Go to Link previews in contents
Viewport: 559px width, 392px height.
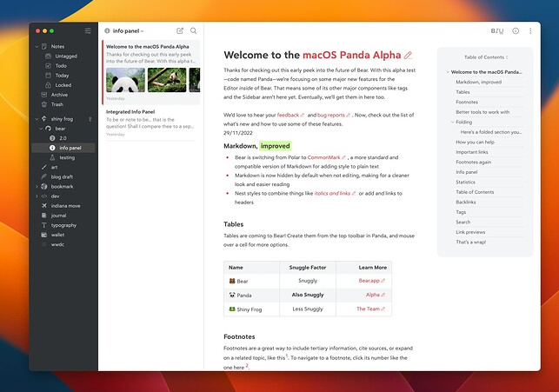pyautogui.click(x=470, y=231)
